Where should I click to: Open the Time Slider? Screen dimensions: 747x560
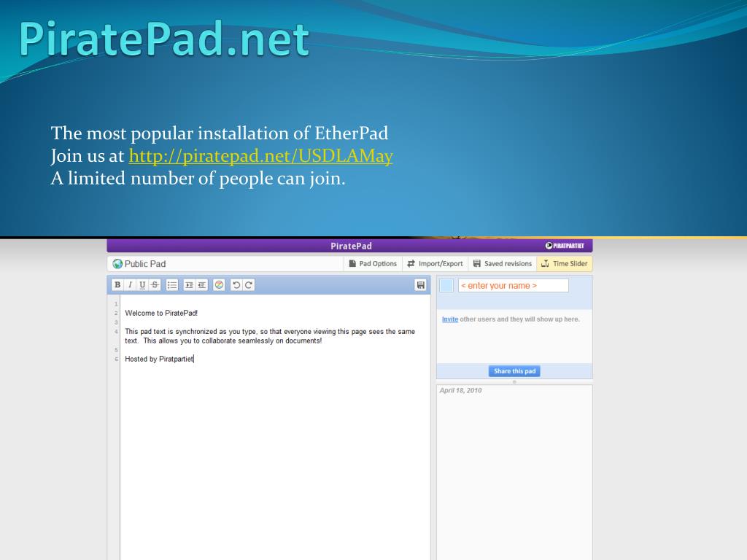tap(565, 263)
